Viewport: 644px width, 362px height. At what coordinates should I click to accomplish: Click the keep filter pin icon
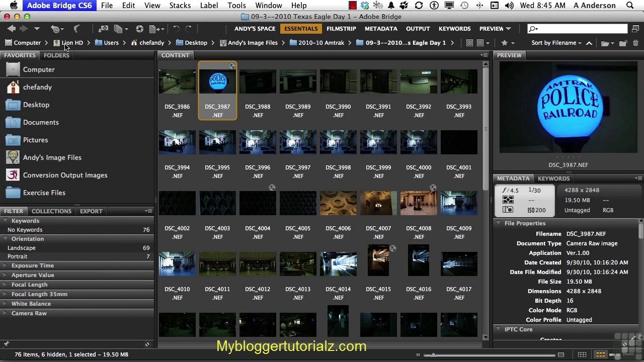pyautogui.click(x=6, y=344)
